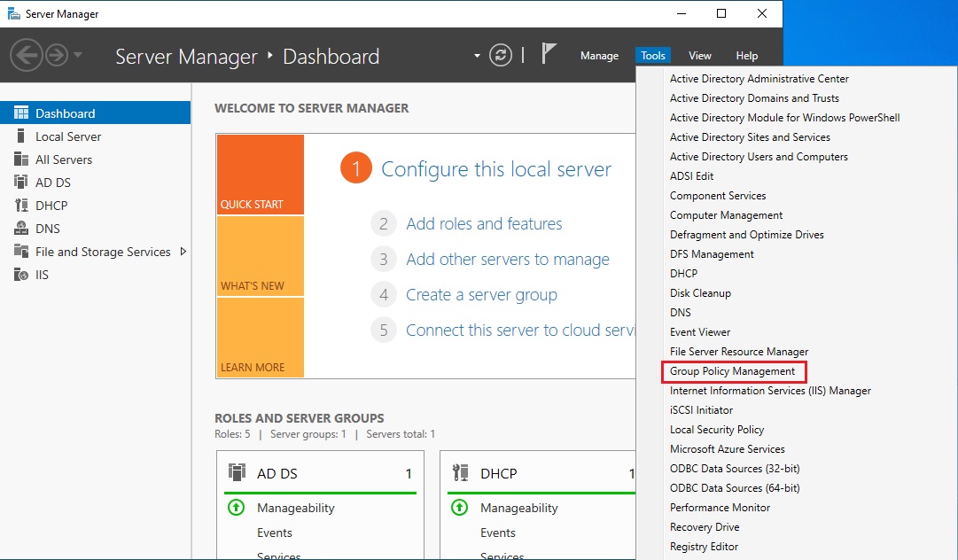Open Group Policy Management from Tools
The width and height of the screenshot is (958, 560).
pos(732,371)
